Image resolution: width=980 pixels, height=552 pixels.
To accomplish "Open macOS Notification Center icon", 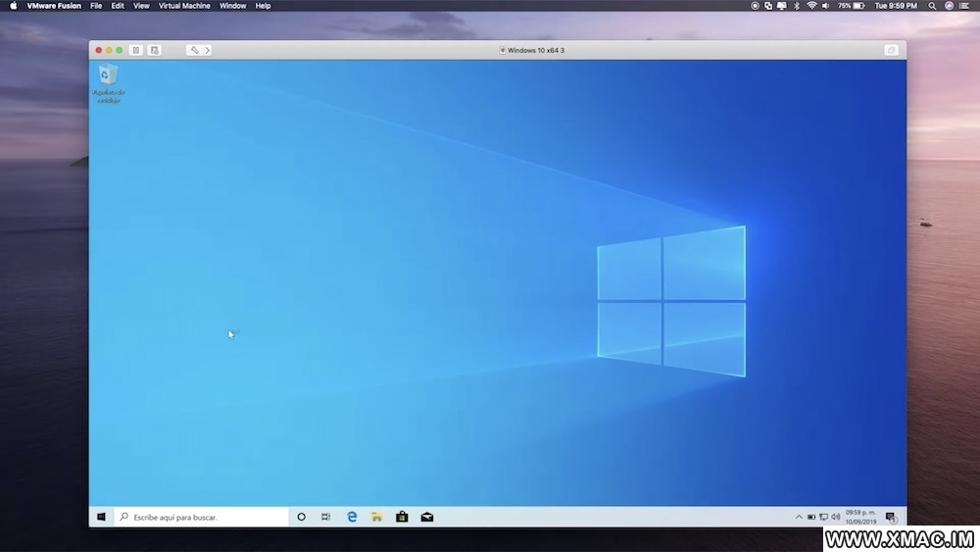I will (x=964, y=6).
